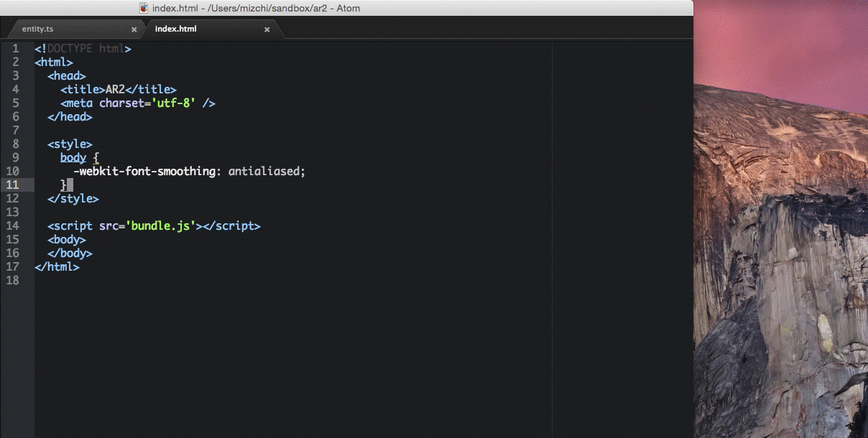Viewport: 868px width, 438px height.
Task: Close the entity.ts tab
Action: tap(134, 29)
